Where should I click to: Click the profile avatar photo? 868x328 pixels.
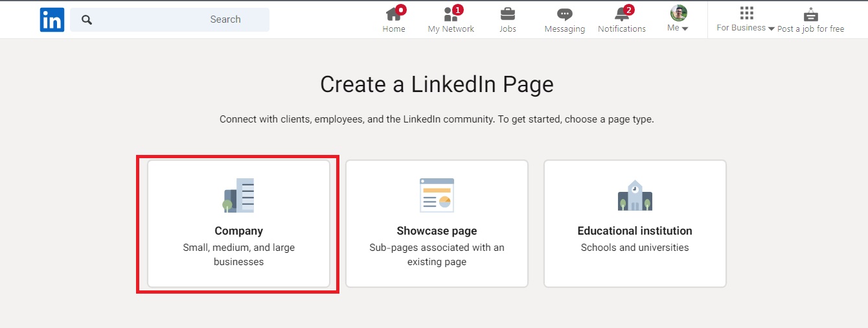[x=678, y=13]
